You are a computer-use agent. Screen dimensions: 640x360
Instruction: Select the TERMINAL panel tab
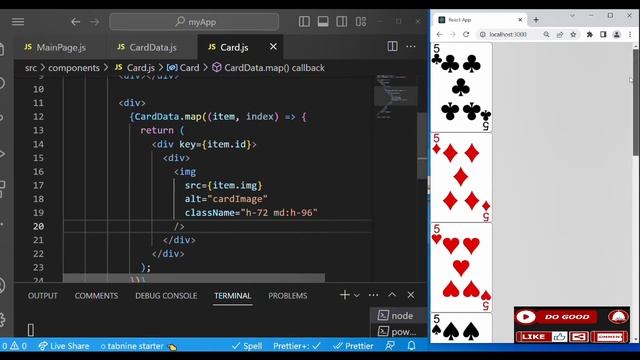click(x=233, y=296)
